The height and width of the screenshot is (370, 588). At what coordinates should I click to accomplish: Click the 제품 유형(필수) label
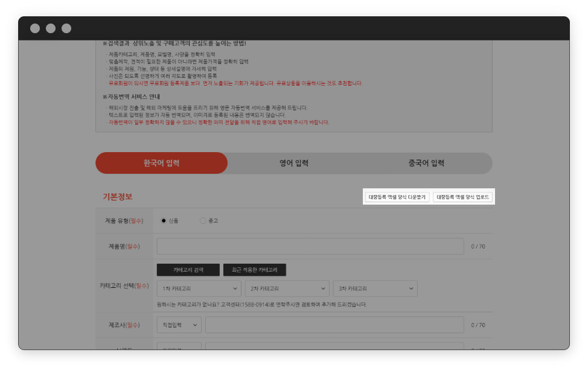coord(124,221)
